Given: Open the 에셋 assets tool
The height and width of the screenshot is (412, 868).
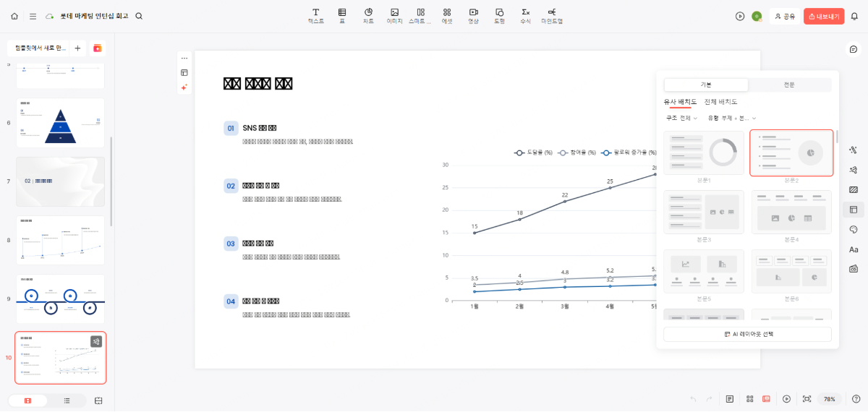Looking at the screenshot, I should click(x=447, y=16).
